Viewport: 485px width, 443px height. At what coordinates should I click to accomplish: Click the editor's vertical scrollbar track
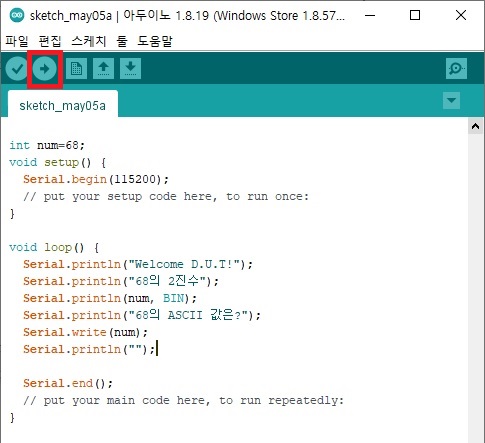(476, 287)
